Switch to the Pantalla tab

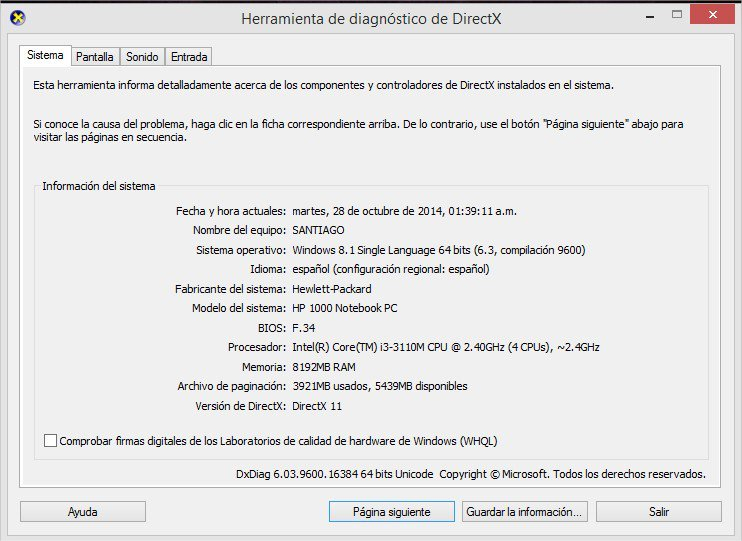tap(95, 57)
